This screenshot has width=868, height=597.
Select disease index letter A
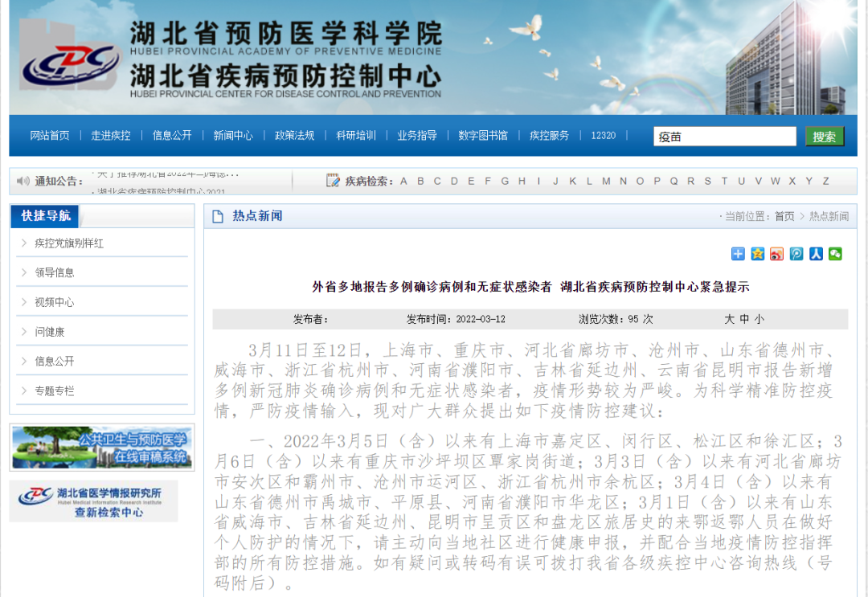(403, 181)
